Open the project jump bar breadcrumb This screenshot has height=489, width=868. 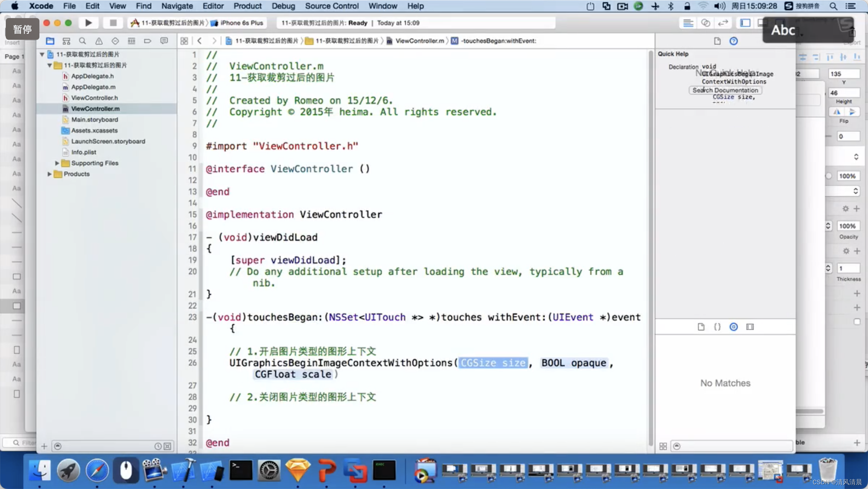(262, 41)
